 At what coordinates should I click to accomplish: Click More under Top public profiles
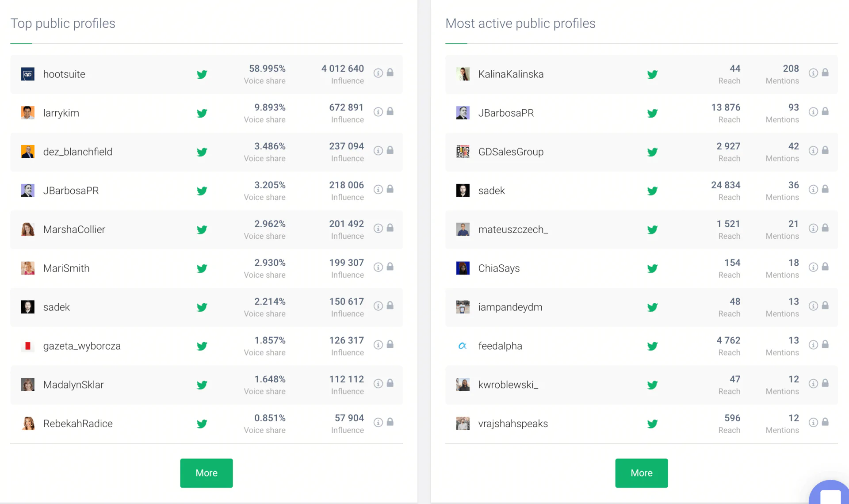[x=206, y=473]
